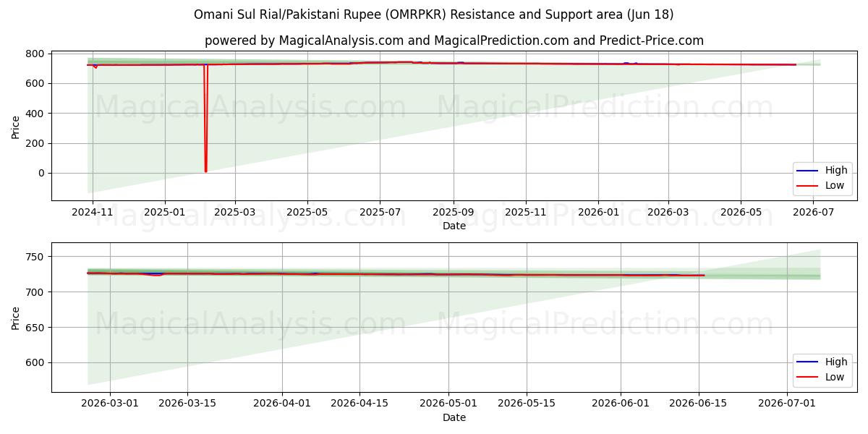Click the 2025-05 date tick label
868x434 pixels.
307,213
